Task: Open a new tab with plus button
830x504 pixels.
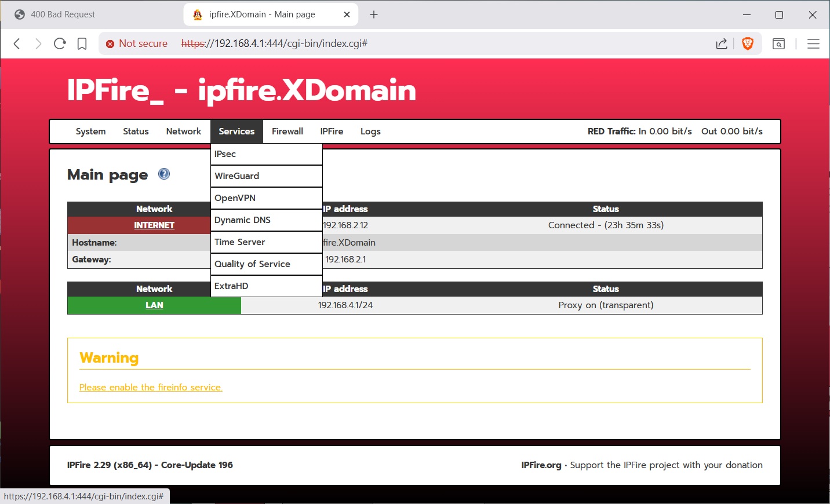Action: 374,14
